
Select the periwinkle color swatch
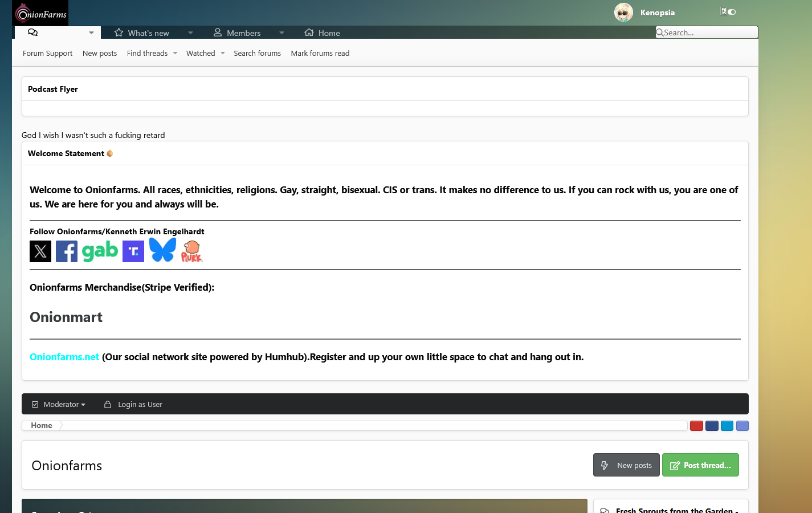(742, 426)
